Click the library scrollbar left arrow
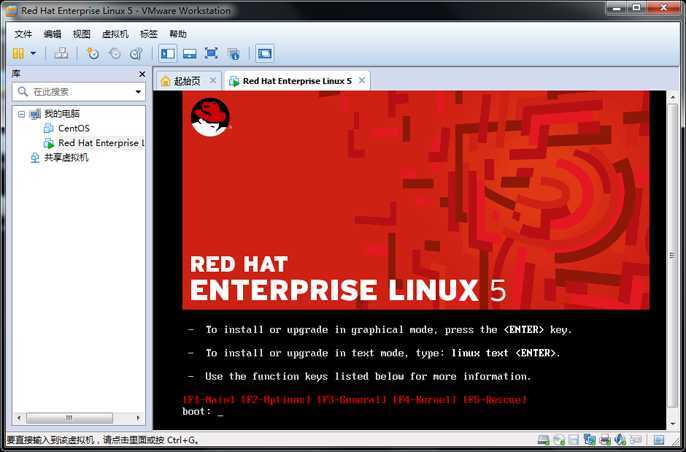 pos(19,418)
